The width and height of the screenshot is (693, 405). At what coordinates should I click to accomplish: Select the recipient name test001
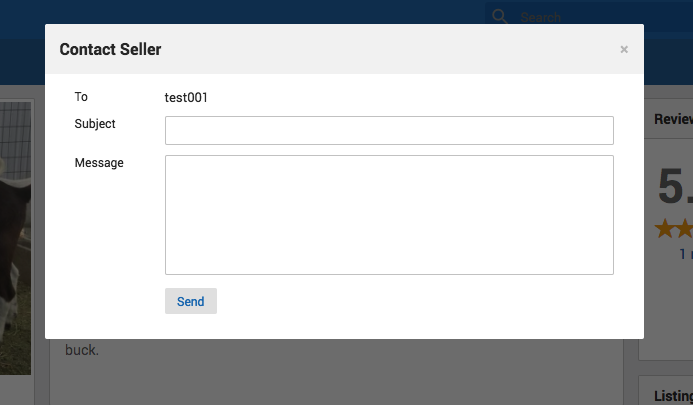click(x=186, y=97)
